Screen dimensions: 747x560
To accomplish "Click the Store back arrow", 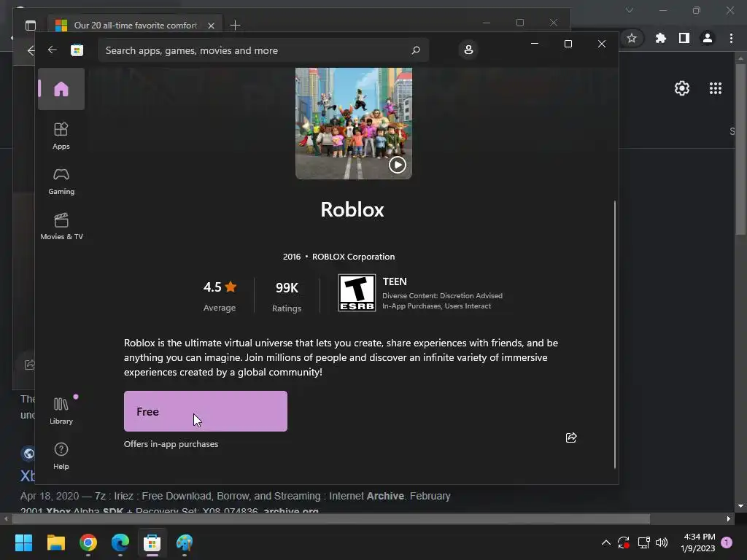I will [x=53, y=50].
